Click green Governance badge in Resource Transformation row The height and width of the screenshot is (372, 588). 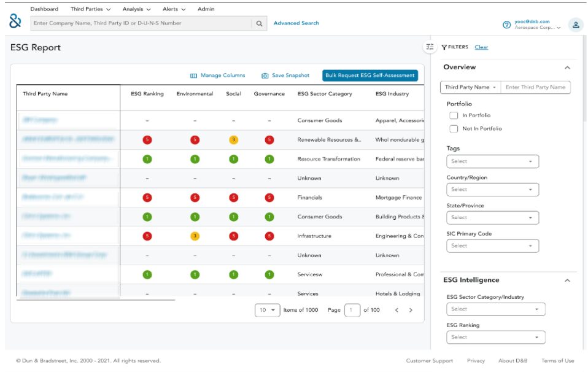click(x=269, y=159)
